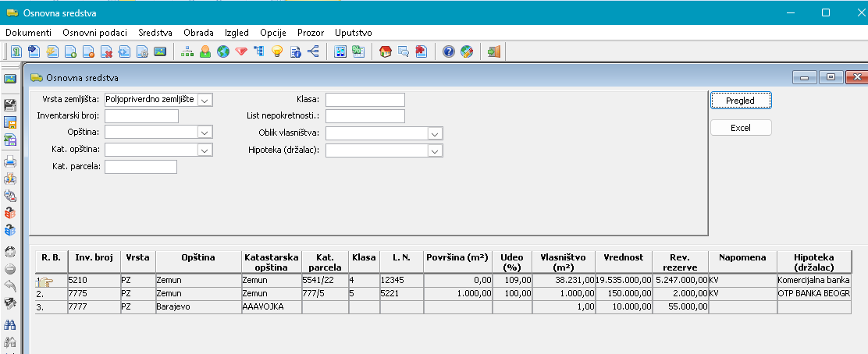Click the Opština column header
Image resolution: width=868 pixels, height=354 pixels.
(x=198, y=262)
